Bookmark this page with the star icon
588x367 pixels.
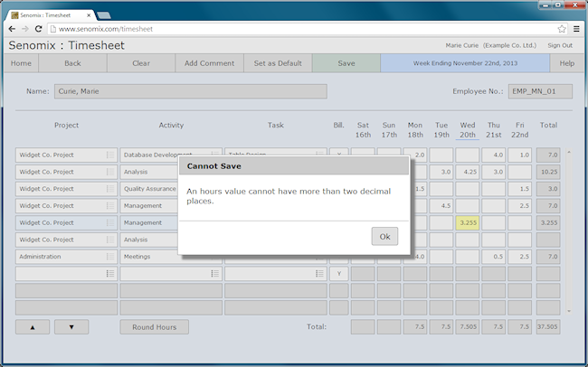pos(562,29)
